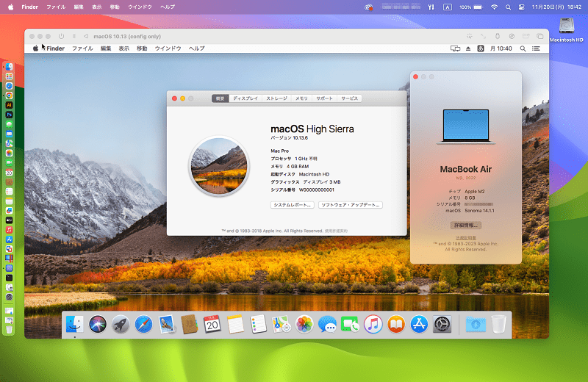Click the restart triangle icon in VM toolbar
This screenshot has width=588, height=382.
tap(86, 36)
